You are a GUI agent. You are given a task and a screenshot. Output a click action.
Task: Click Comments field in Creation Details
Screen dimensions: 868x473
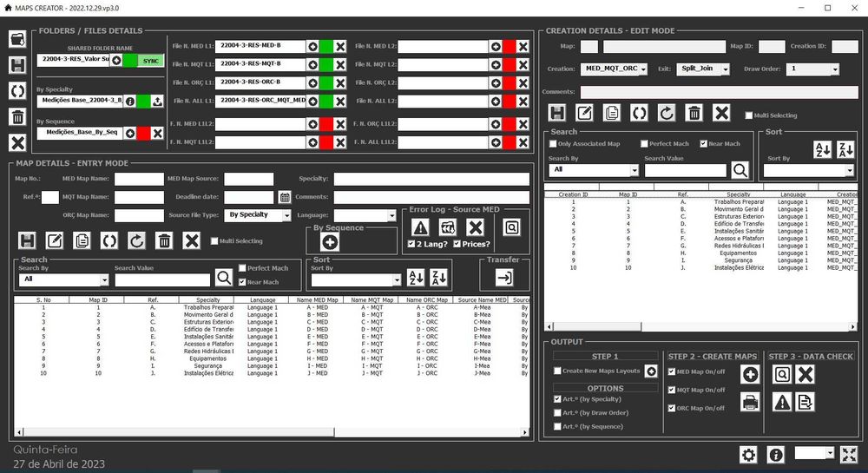point(719,92)
